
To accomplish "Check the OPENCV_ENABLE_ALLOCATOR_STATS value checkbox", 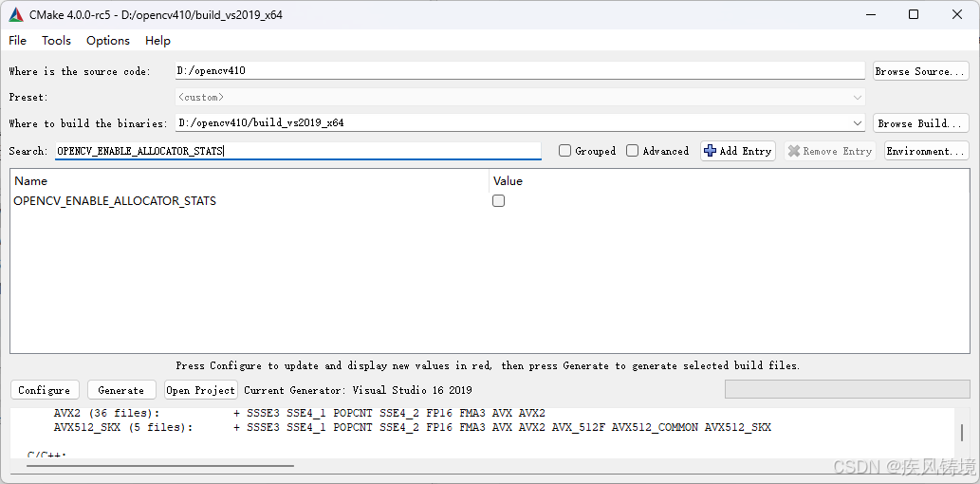I will [498, 201].
